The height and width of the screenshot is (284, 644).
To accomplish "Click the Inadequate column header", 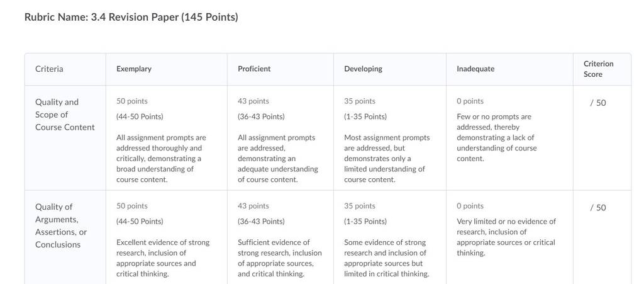I will click(475, 69).
